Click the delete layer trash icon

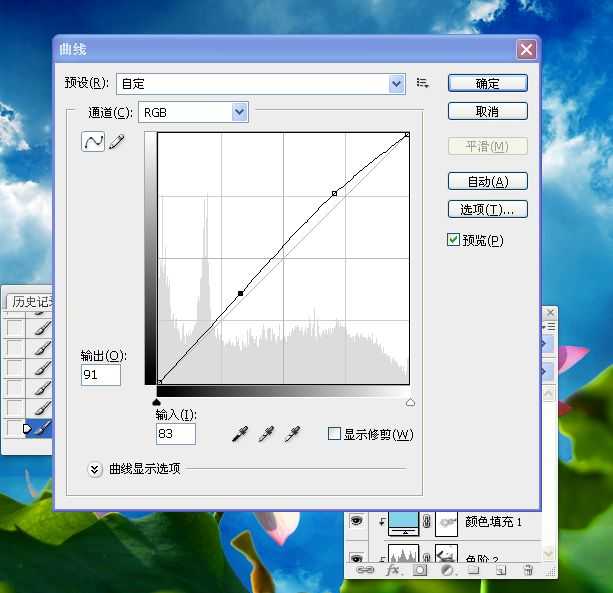click(528, 570)
